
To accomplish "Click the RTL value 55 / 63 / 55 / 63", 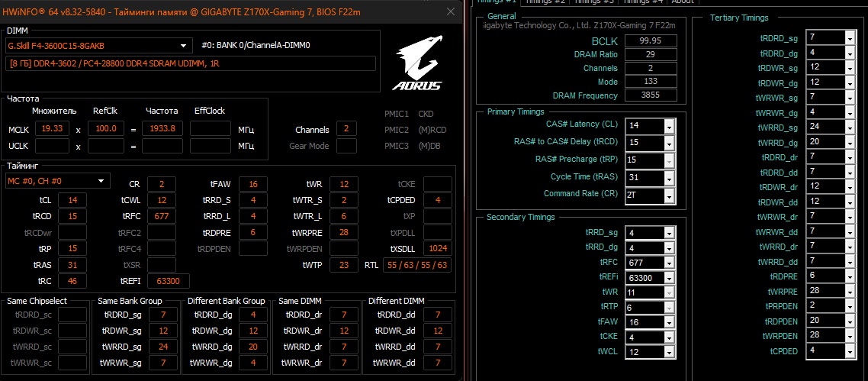I will [417, 265].
